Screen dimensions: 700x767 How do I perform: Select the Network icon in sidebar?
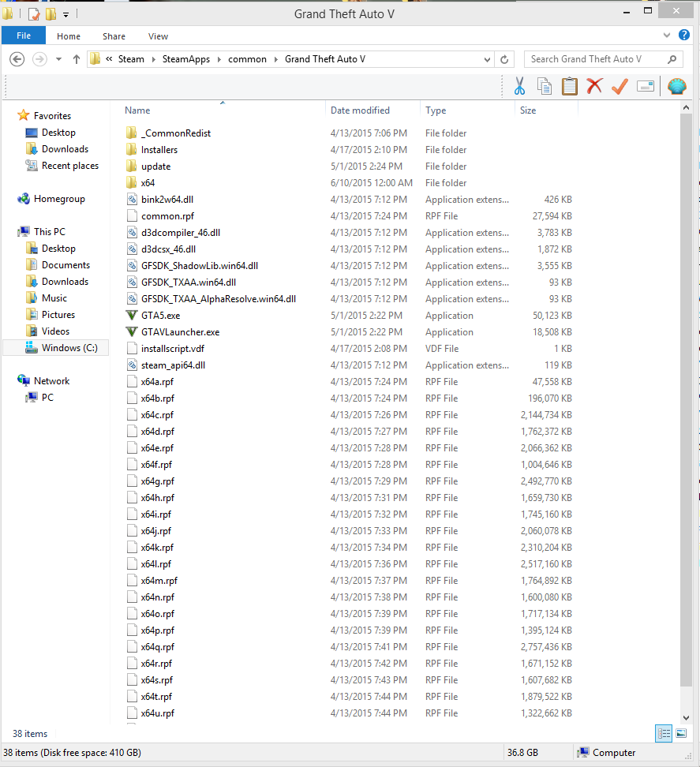(x=24, y=380)
